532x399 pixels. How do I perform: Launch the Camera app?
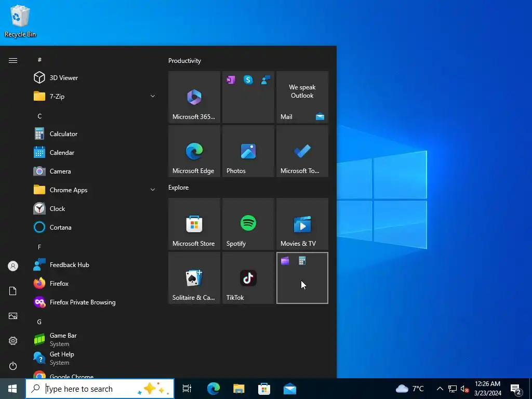95,171
